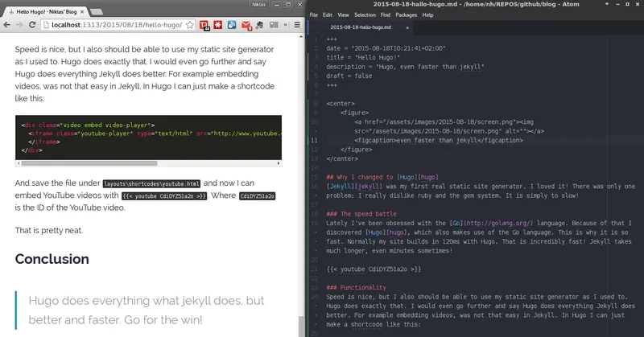
Task: Open Atom's Selection menu
Action: click(x=365, y=14)
